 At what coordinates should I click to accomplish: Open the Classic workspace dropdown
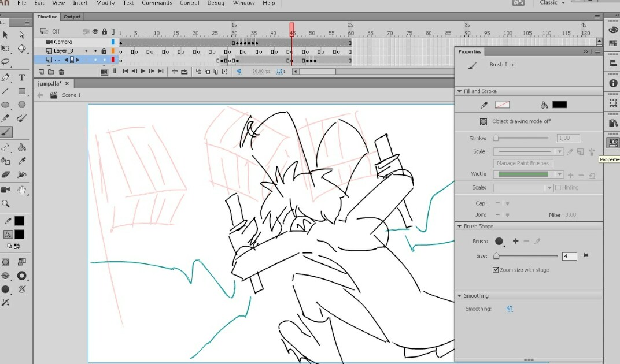click(552, 3)
